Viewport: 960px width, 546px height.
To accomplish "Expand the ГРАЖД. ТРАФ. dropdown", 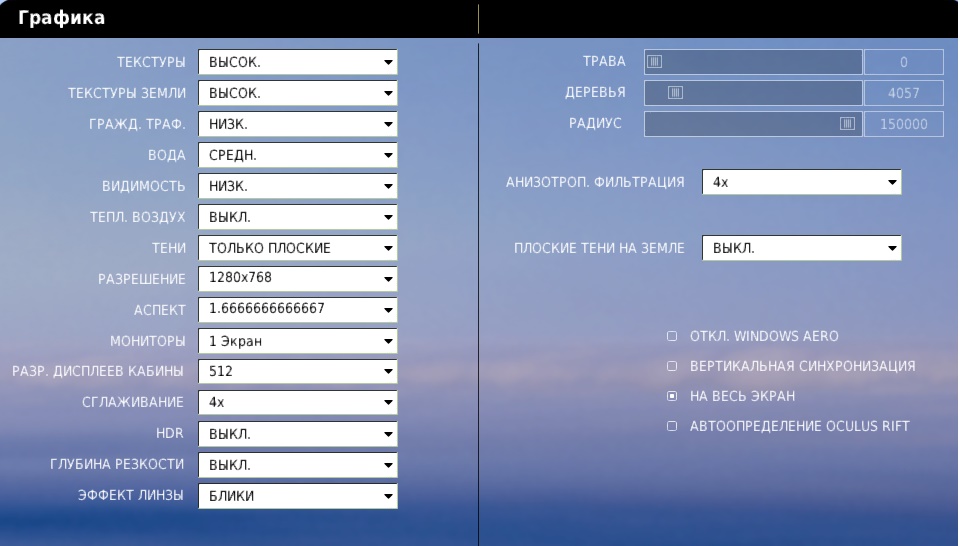I will tap(298, 124).
